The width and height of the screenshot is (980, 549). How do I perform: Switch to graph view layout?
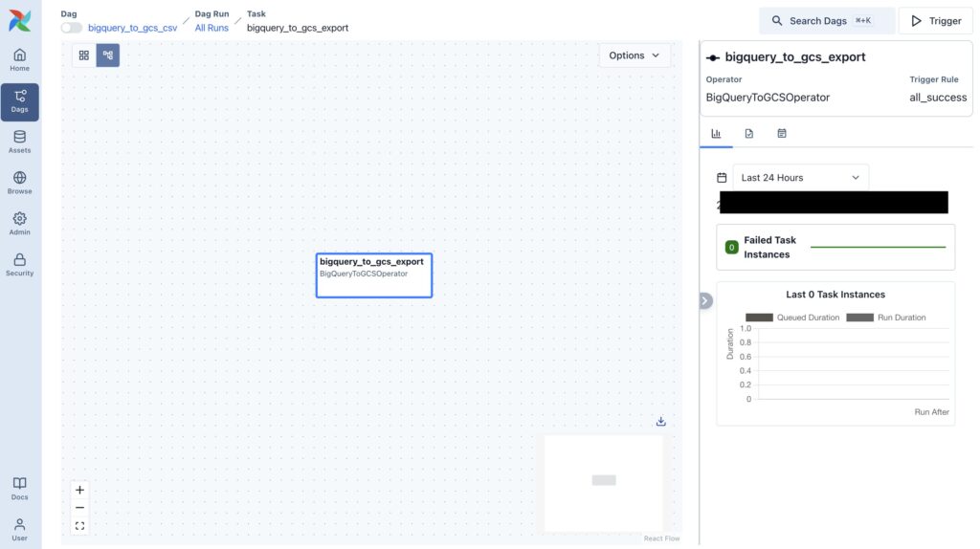[107, 55]
